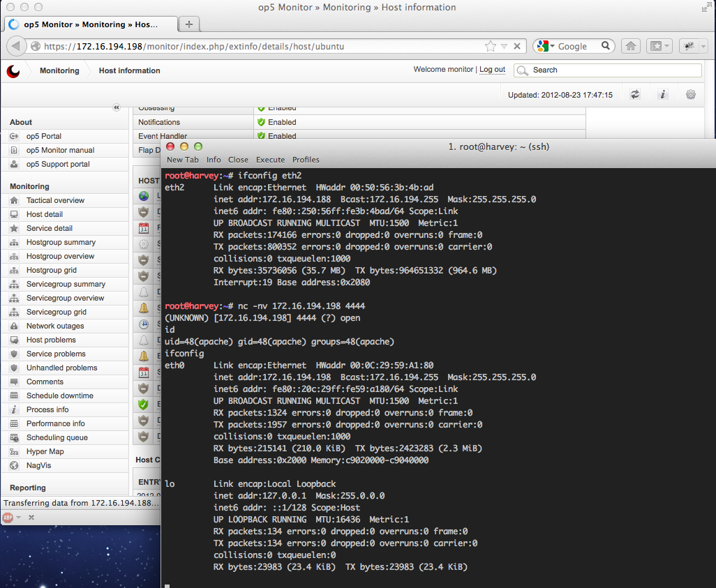Open Hostgroup overview in sidebar
This screenshot has width=716, height=588.
60,256
